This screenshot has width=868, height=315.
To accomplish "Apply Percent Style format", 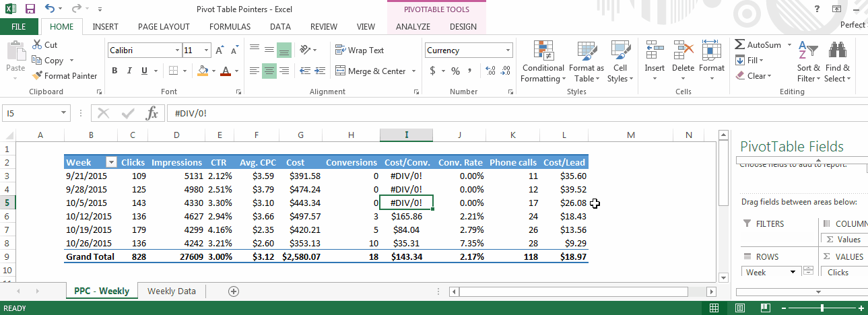I will tap(456, 71).
